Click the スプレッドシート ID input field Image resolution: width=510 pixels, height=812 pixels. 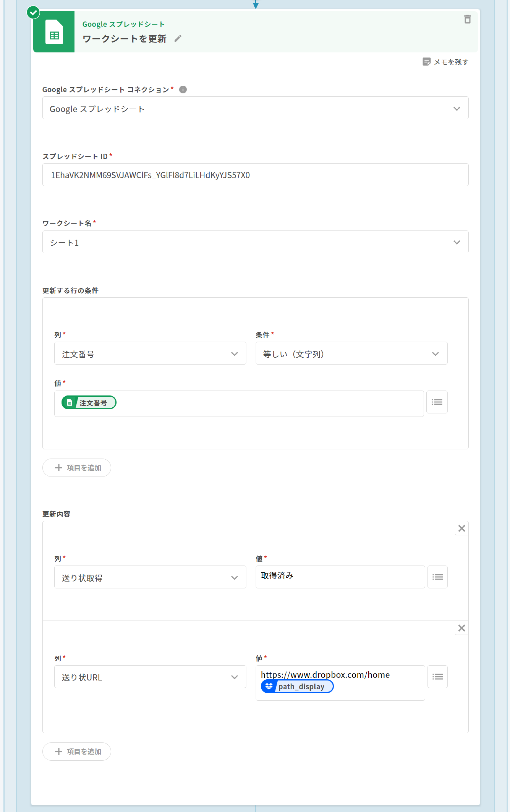point(255,175)
